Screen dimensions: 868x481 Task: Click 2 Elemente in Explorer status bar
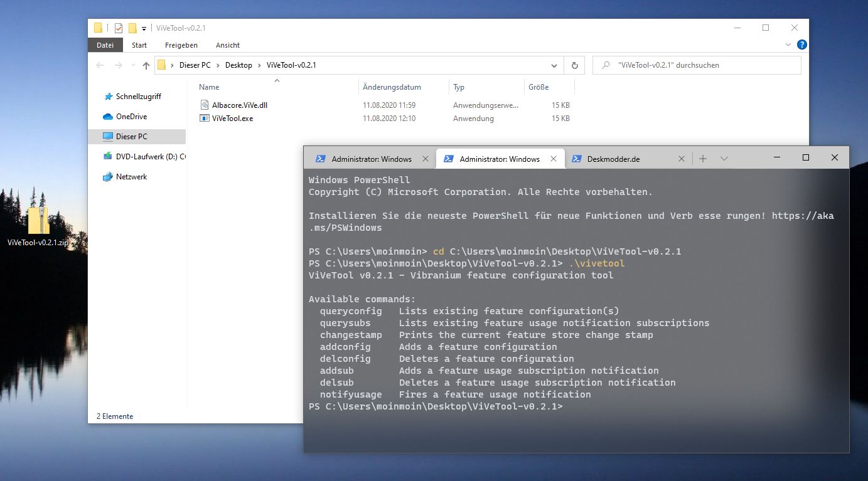pyautogui.click(x=115, y=416)
